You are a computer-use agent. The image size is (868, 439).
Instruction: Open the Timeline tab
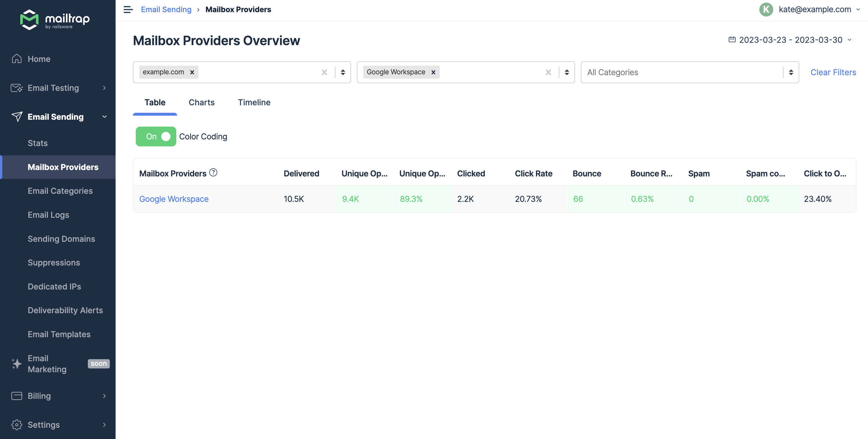coord(254,102)
